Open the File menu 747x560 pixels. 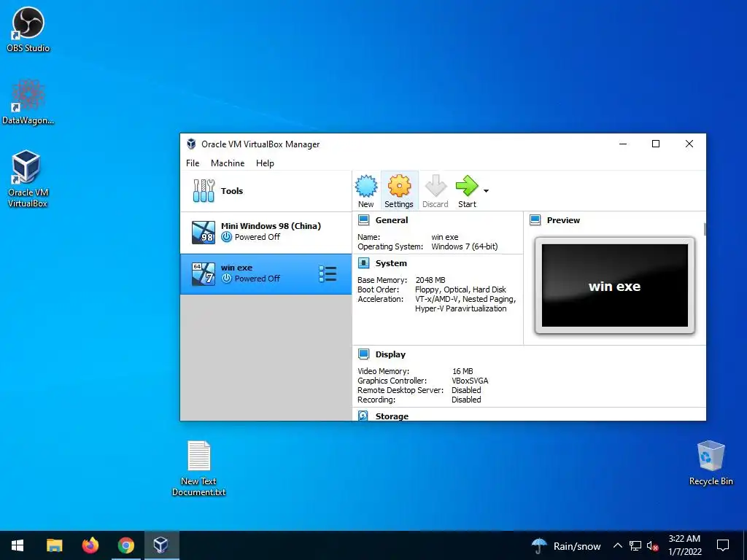tap(193, 163)
